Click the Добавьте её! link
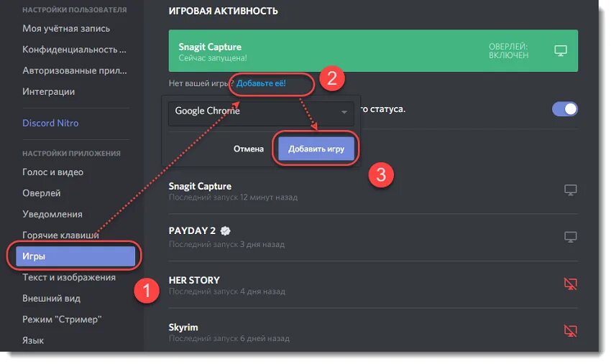The width and height of the screenshot is (611, 364). [x=261, y=83]
